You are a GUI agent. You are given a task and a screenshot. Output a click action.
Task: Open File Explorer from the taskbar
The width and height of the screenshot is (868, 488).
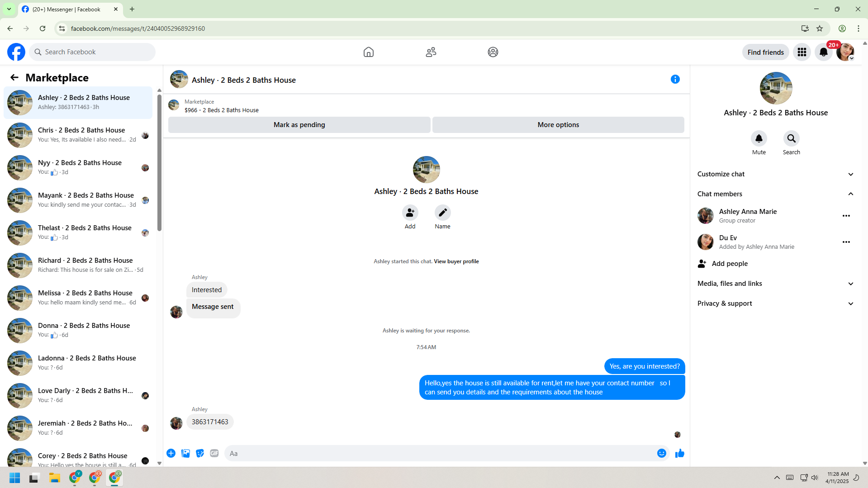tap(55, 478)
